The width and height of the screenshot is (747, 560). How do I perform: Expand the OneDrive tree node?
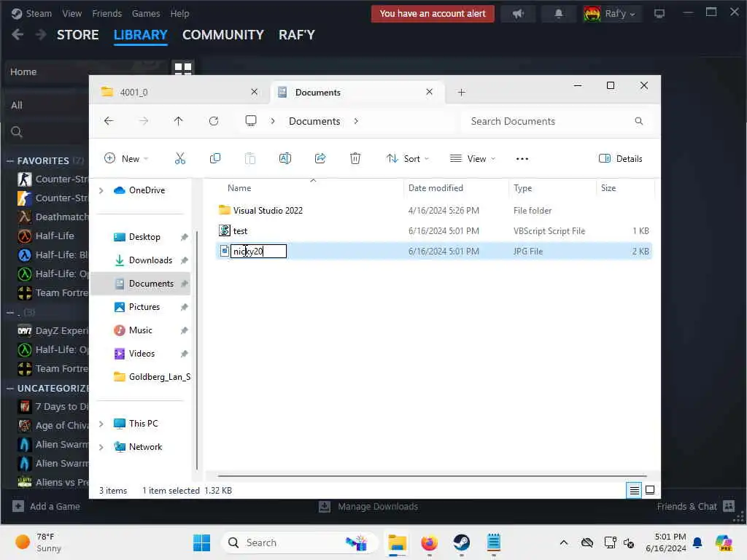[x=101, y=190]
